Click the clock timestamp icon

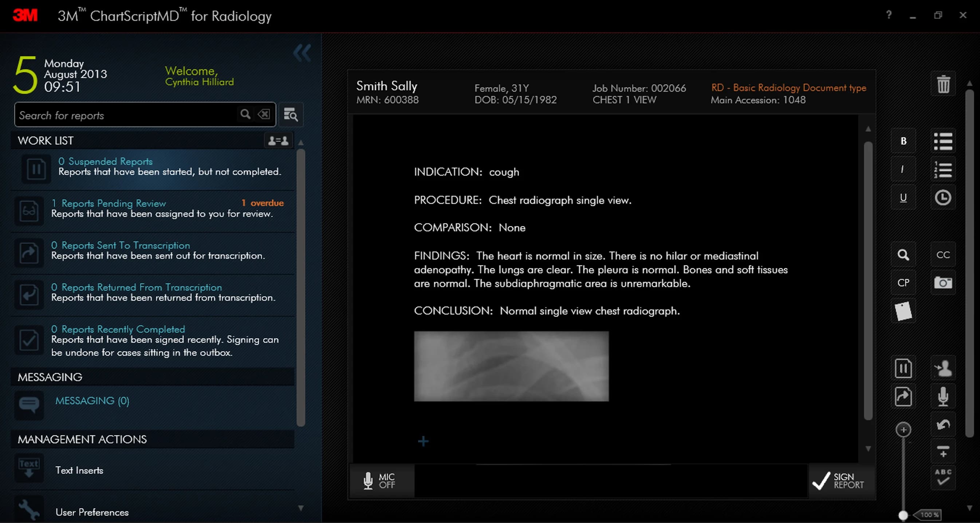[x=943, y=198]
